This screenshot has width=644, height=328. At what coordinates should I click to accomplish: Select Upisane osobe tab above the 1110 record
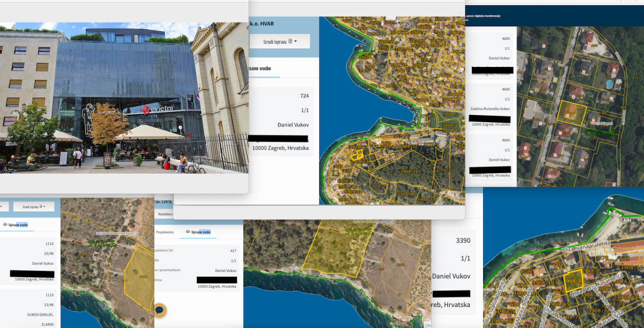(16, 225)
